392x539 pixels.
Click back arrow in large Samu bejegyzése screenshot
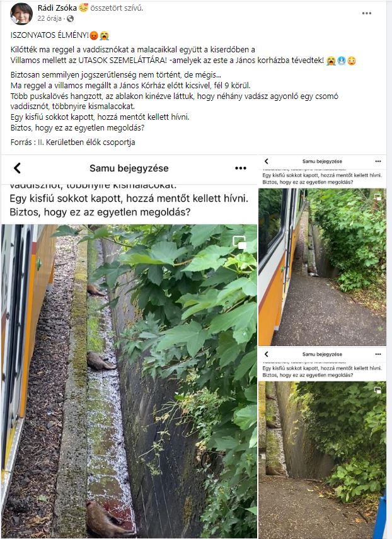coord(17,168)
